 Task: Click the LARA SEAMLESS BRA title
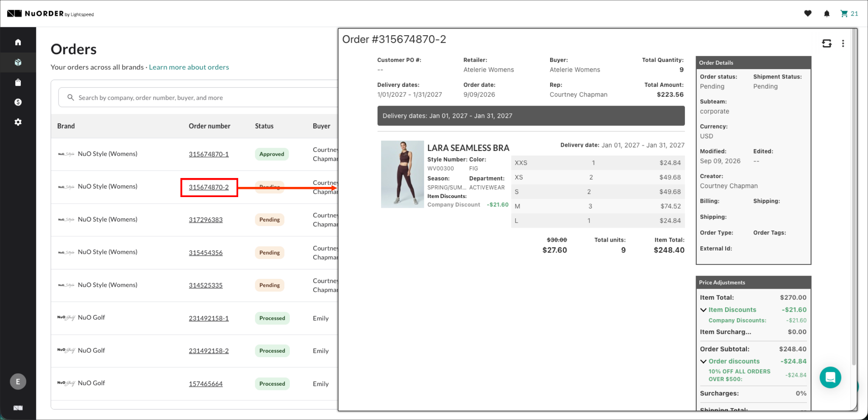(x=468, y=148)
